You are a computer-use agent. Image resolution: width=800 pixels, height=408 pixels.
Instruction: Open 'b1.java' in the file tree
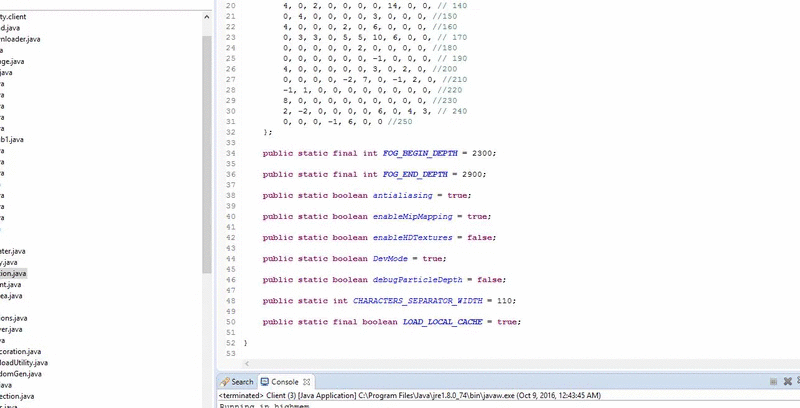[12, 139]
